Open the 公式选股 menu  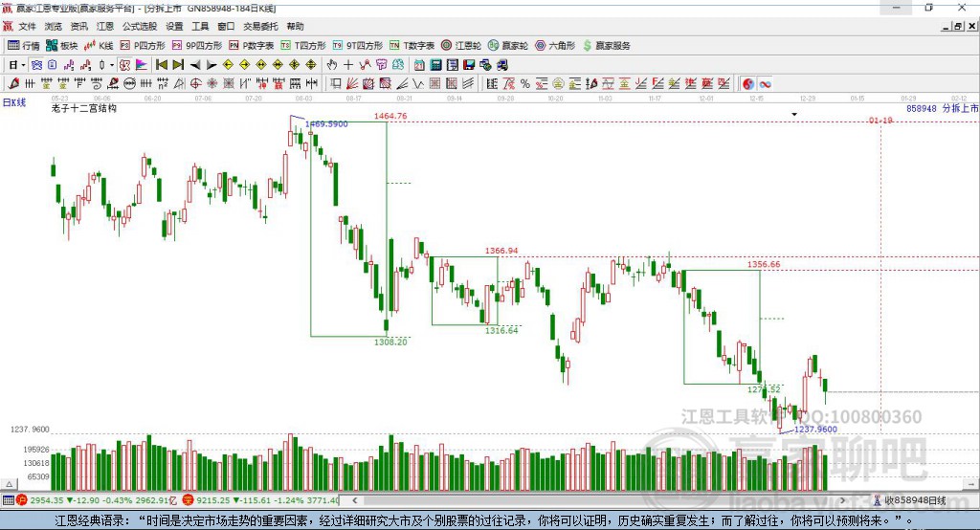pos(140,26)
